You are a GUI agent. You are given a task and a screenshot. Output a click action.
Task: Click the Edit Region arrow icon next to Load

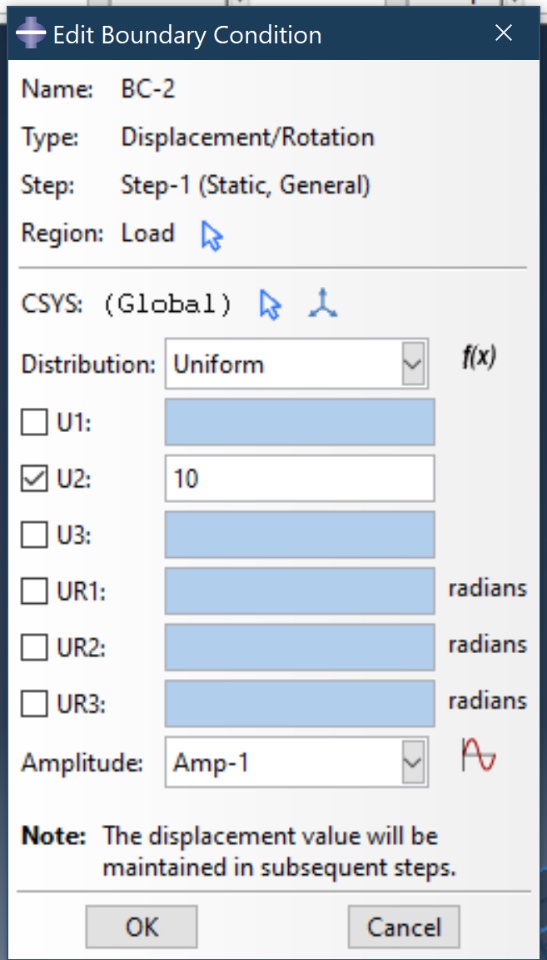tap(211, 236)
